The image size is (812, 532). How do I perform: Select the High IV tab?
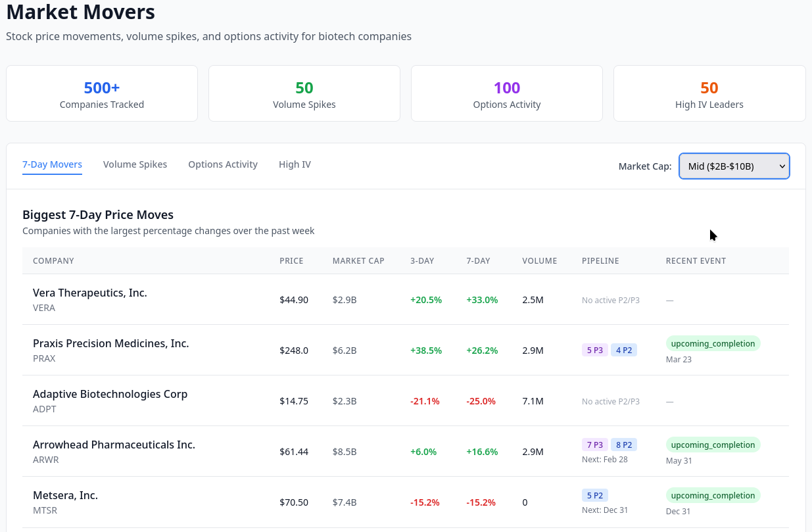(x=295, y=164)
